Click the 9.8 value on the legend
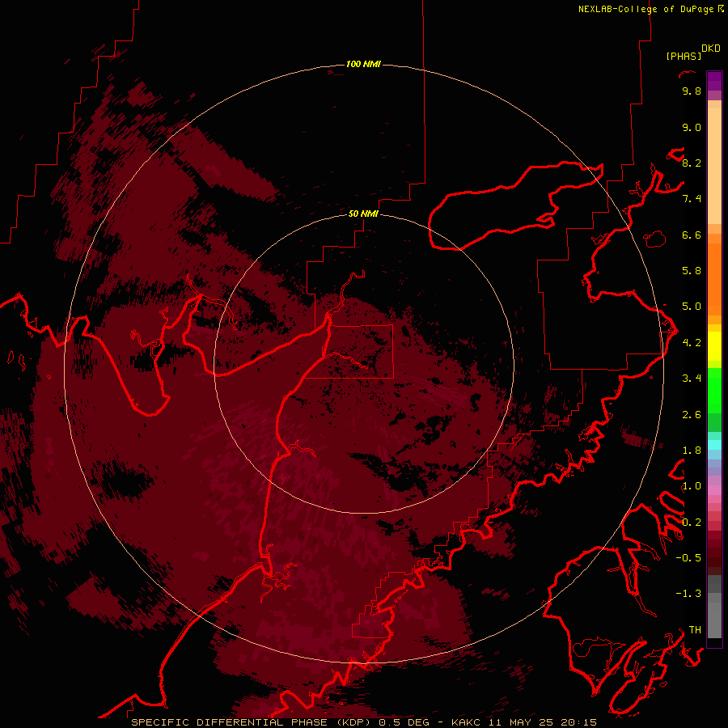The width and height of the screenshot is (728, 728). [692, 91]
